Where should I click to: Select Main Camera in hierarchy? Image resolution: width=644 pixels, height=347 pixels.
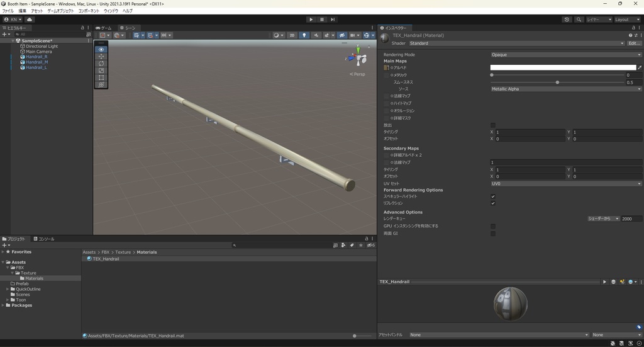[x=38, y=52]
